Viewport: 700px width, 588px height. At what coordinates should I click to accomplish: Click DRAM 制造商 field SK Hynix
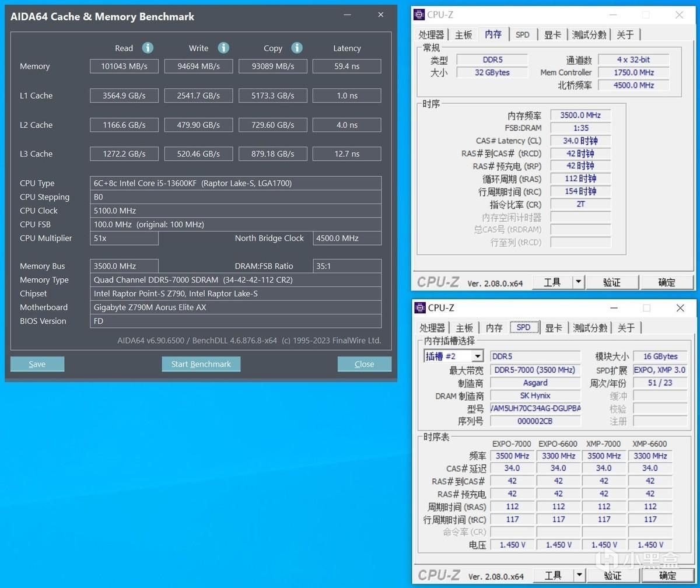[x=535, y=395]
